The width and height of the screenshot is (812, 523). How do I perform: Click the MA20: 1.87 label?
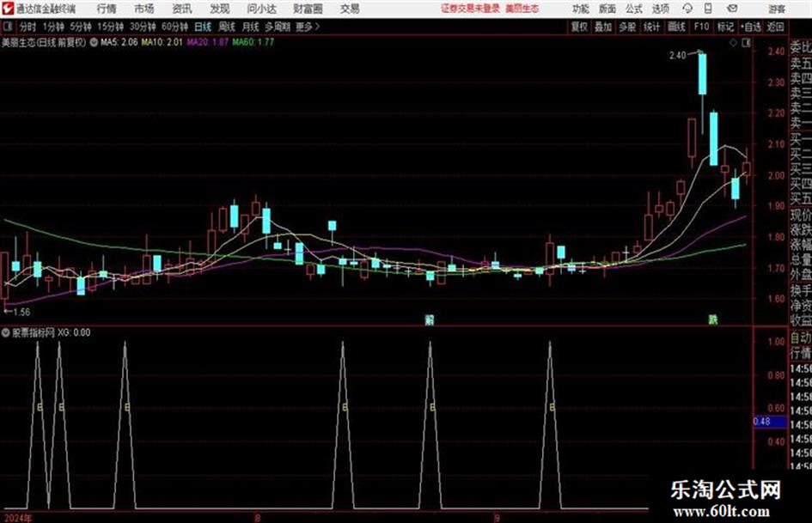(x=207, y=42)
